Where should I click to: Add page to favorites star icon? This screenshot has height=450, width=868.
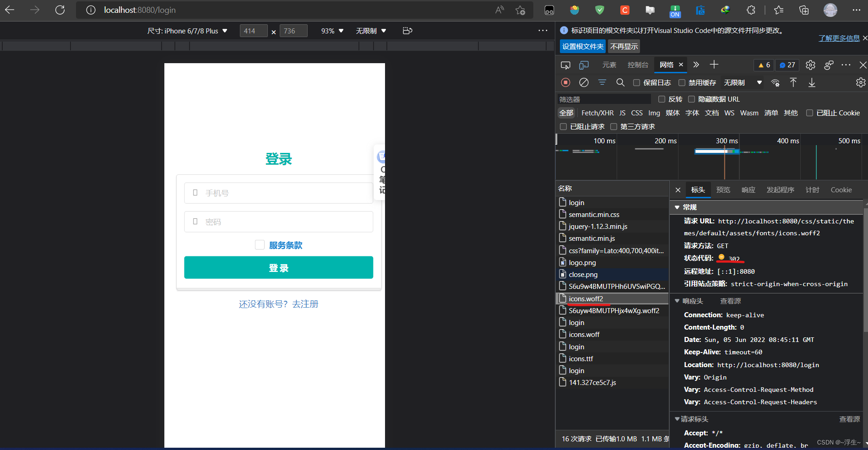tap(520, 10)
